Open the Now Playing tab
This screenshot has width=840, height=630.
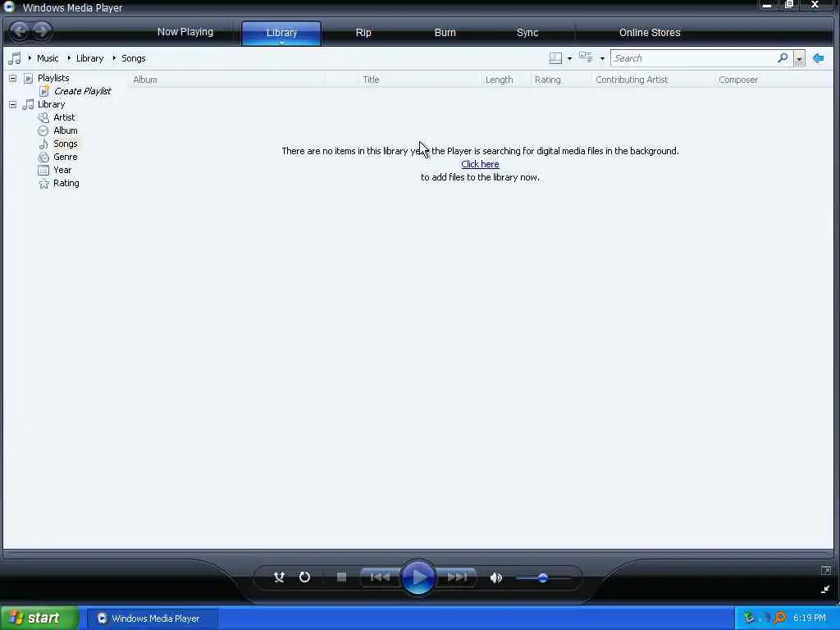185,32
